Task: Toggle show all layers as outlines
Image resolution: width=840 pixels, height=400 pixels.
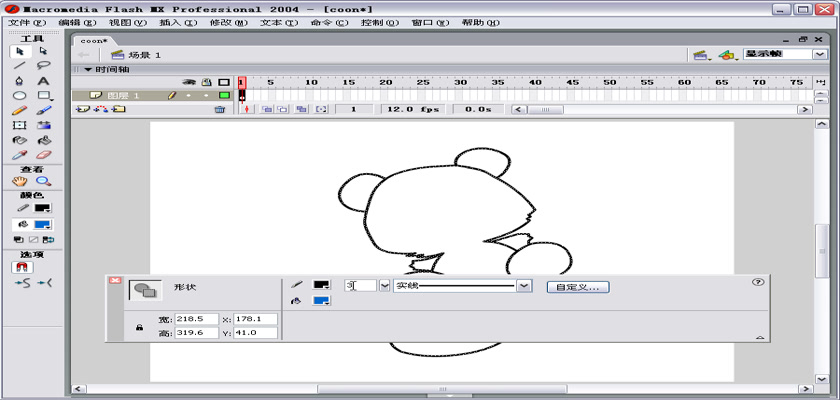Action: point(224,82)
